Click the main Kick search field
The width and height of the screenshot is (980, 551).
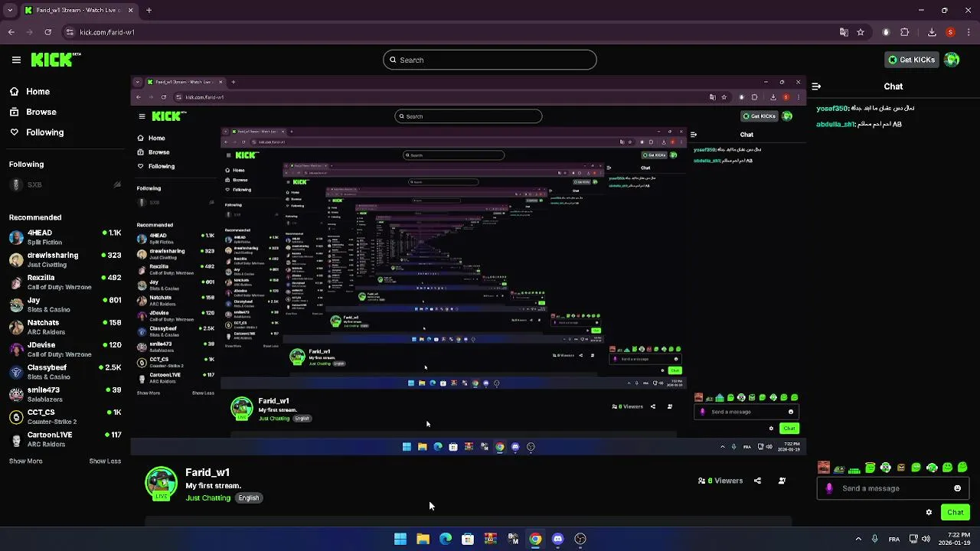[490, 60]
